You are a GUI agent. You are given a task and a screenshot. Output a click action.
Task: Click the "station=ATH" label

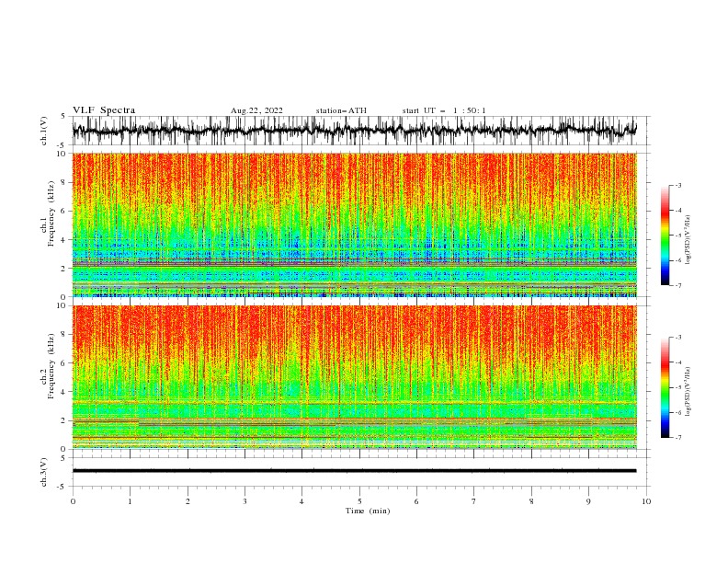[341, 110]
